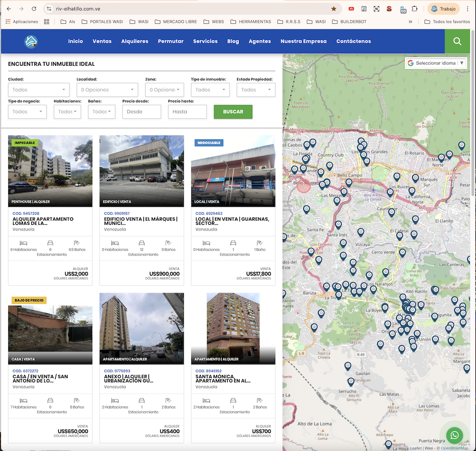
Task: Expand the Estado Propiedad dropdown
Action: [x=256, y=90]
